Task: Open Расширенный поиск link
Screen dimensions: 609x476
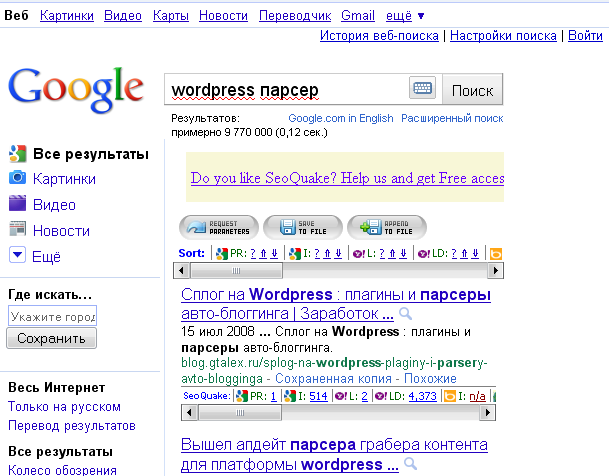Action: [452, 118]
